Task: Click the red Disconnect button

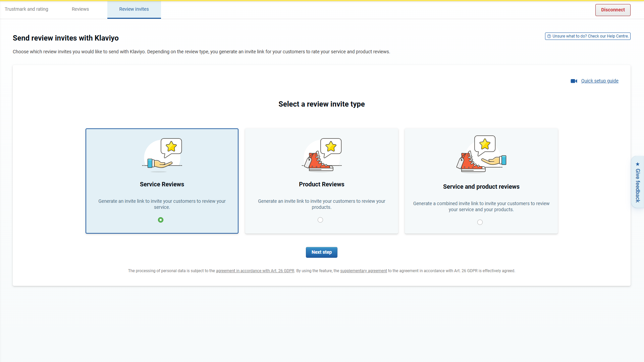Action: [x=613, y=10]
